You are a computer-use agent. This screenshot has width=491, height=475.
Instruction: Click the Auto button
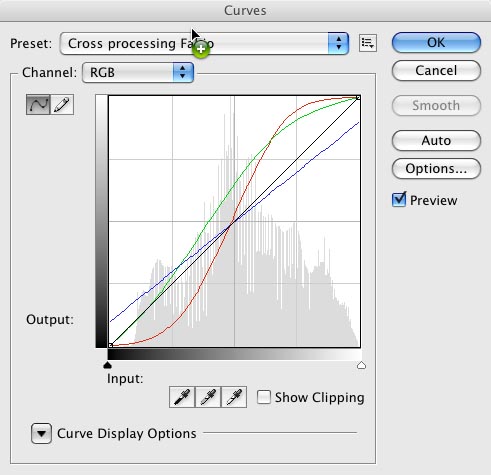[436, 141]
